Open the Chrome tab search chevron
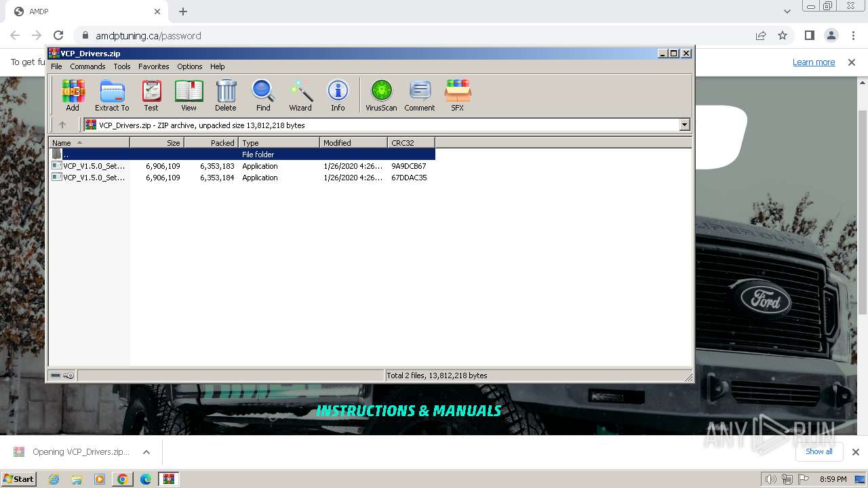 coord(787,12)
